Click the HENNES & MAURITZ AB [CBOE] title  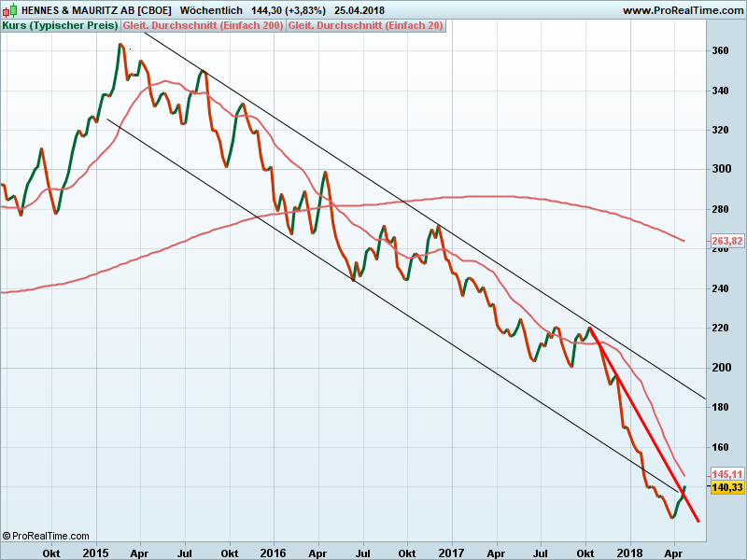(96, 10)
